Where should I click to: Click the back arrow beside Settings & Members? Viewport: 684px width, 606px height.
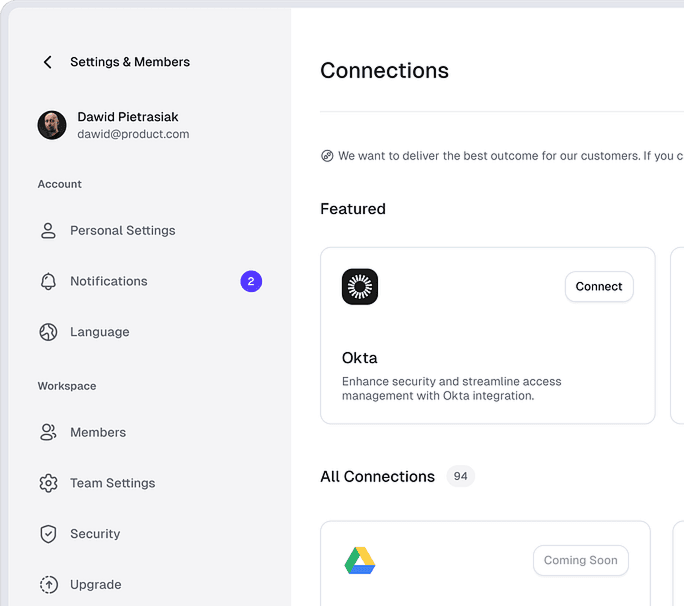pos(47,62)
